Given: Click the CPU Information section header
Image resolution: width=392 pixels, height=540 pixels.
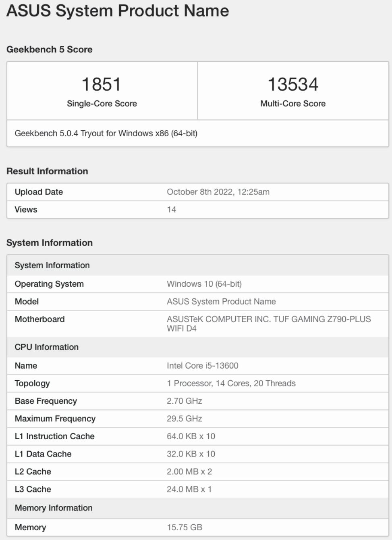Looking at the screenshot, I should pyautogui.click(x=47, y=347).
